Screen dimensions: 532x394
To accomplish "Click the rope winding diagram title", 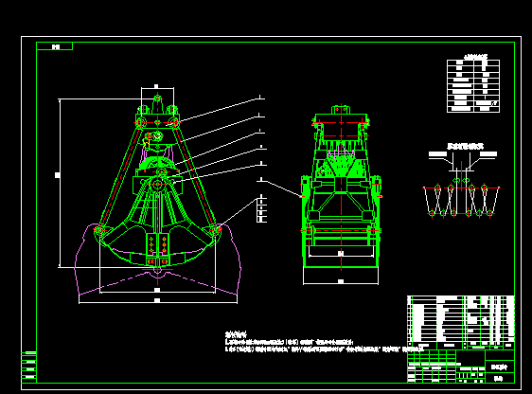I will [465, 146].
